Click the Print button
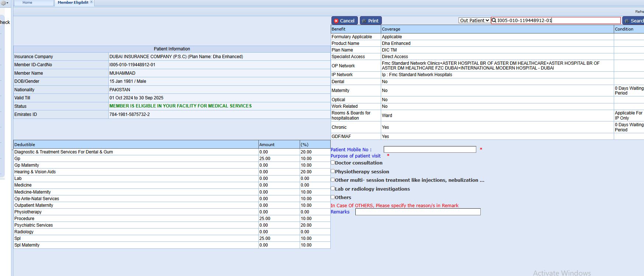This screenshot has height=276, width=644. pyautogui.click(x=370, y=21)
